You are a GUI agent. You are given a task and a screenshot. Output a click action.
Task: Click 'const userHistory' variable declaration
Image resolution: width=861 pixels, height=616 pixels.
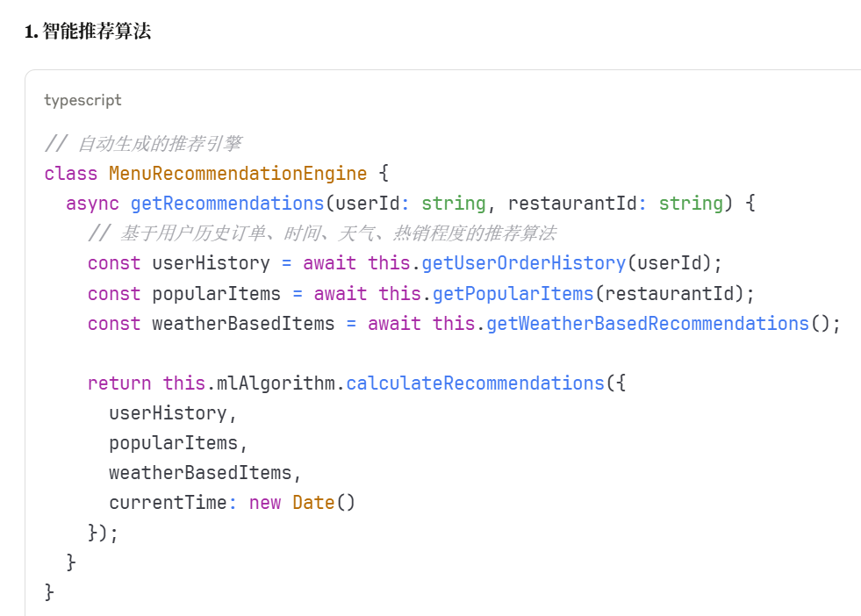coord(179,263)
